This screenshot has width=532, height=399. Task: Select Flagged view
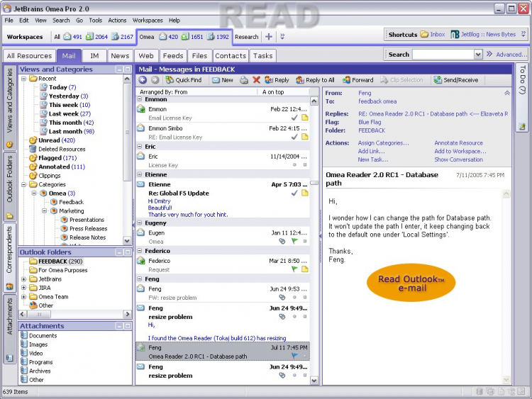tap(53, 157)
